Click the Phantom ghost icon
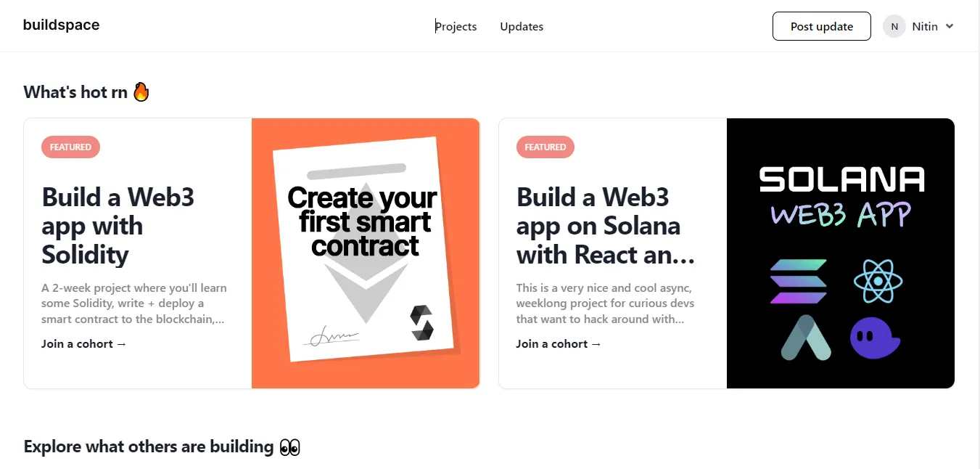980x469 pixels. pos(874,338)
